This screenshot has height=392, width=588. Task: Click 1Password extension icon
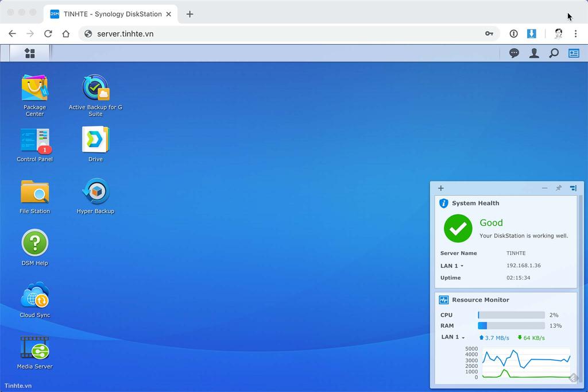click(513, 34)
